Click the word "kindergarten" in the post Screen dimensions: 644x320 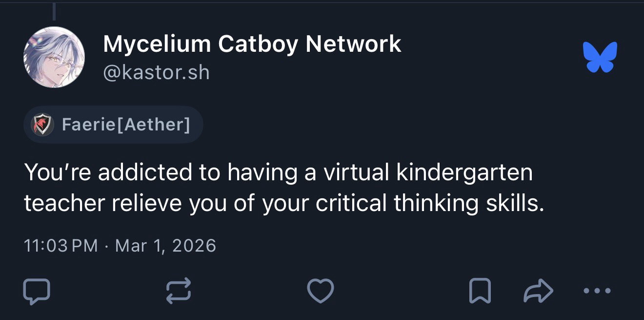click(464, 172)
